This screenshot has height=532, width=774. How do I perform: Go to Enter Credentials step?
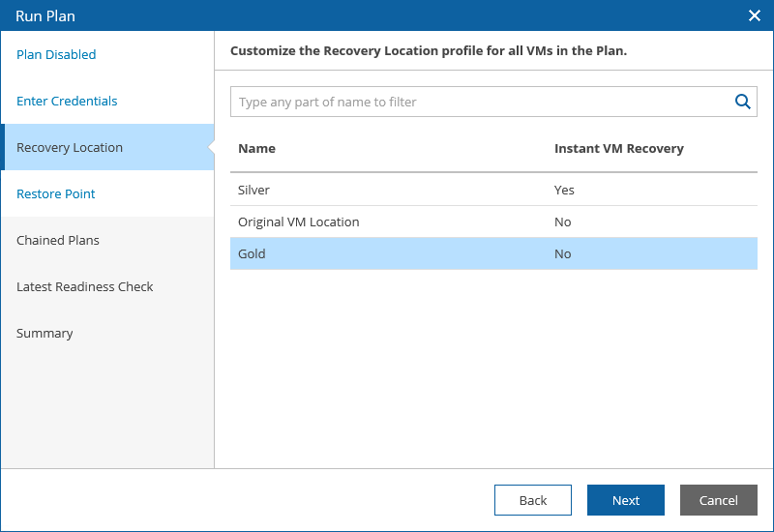point(67,102)
